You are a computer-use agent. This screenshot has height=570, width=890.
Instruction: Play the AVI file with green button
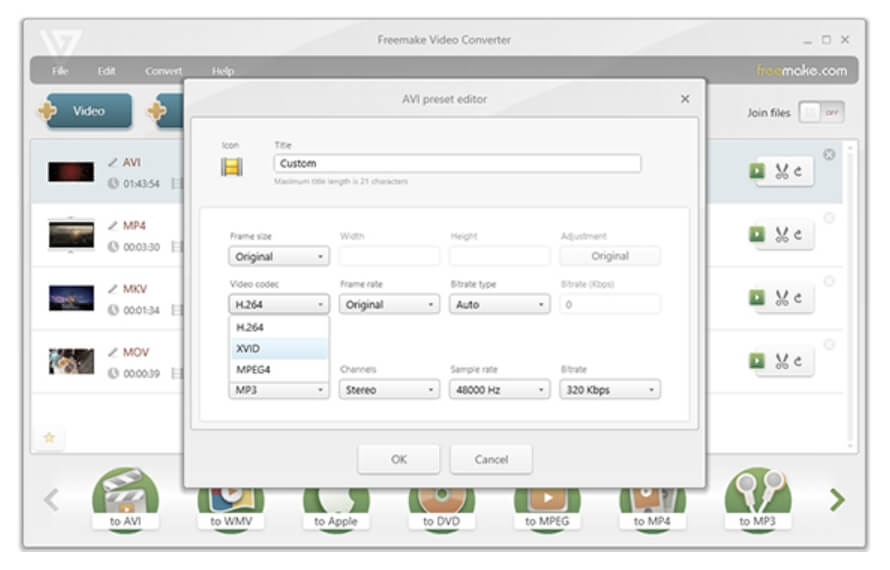point(757,171)
